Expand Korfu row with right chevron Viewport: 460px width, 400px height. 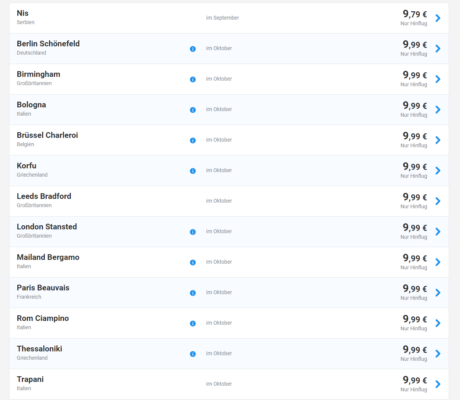438,171
